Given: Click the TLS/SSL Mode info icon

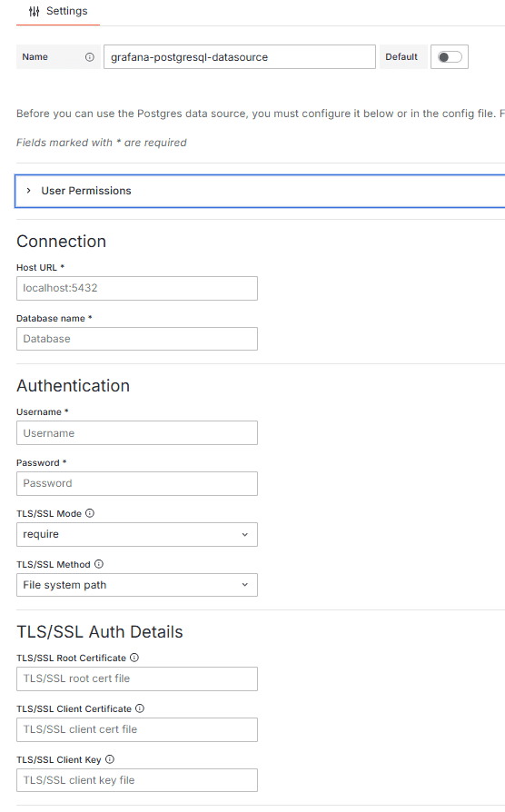Looking at the screenshot, I should [90, 513].
